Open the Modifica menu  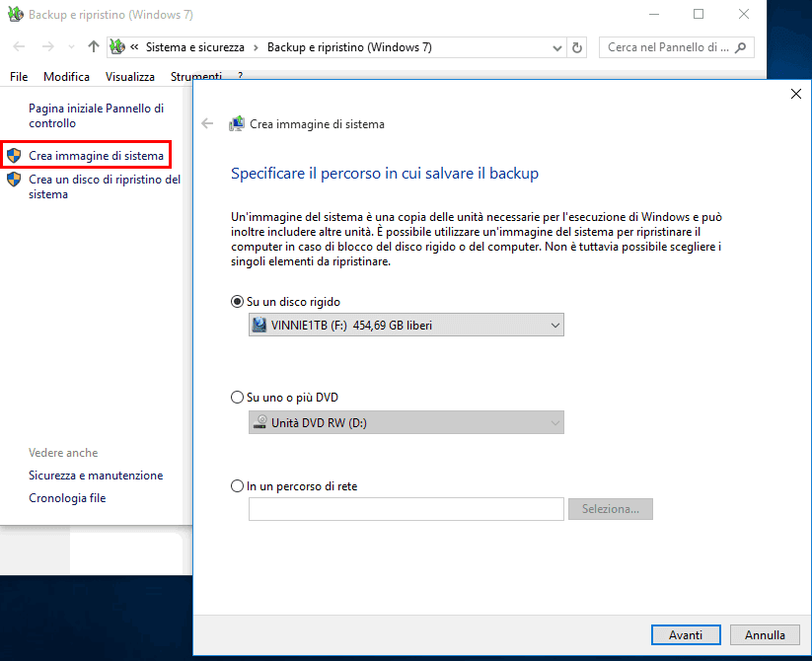(x=66, y=77)
